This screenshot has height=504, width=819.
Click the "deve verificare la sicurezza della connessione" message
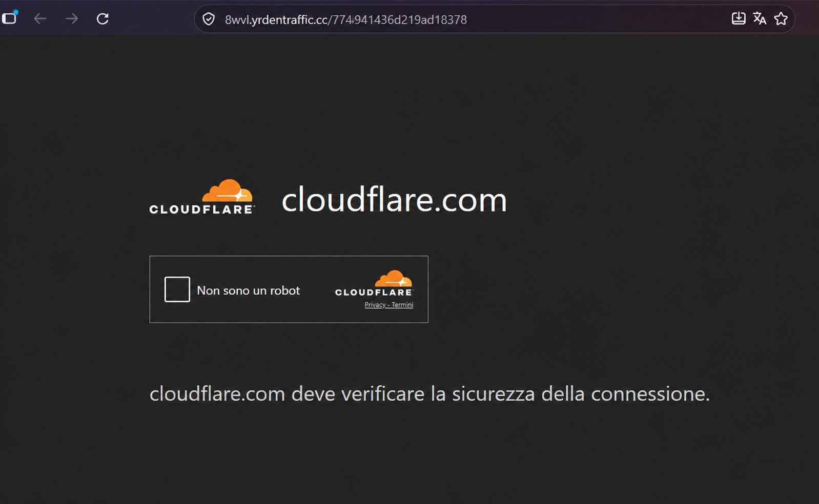point(500,394)
